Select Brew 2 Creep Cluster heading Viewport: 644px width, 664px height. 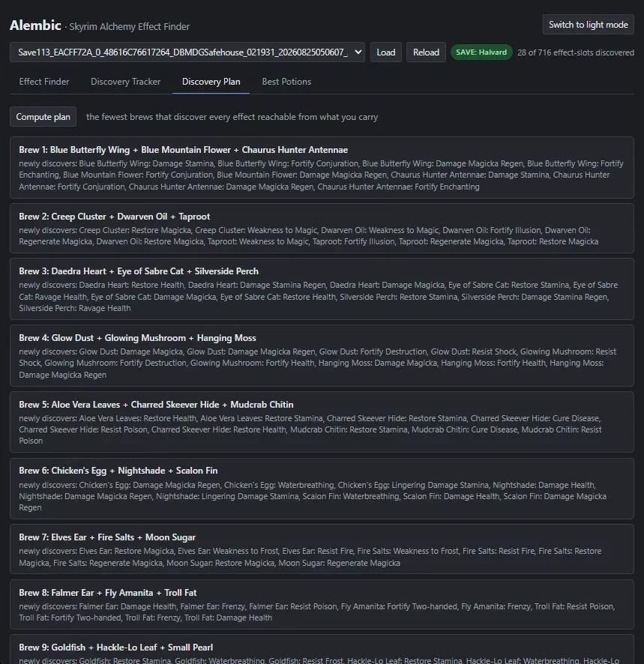(x=115, y=217)
